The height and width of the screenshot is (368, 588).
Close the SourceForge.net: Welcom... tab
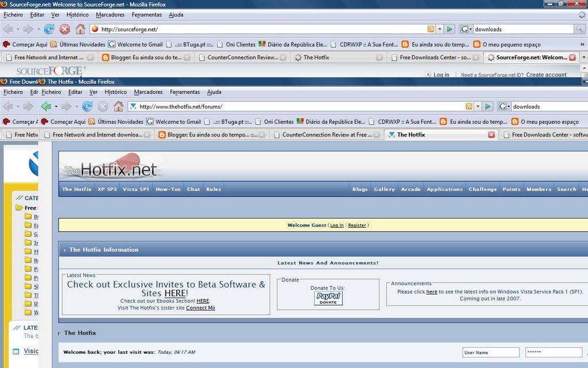click(x=572, y=57)
